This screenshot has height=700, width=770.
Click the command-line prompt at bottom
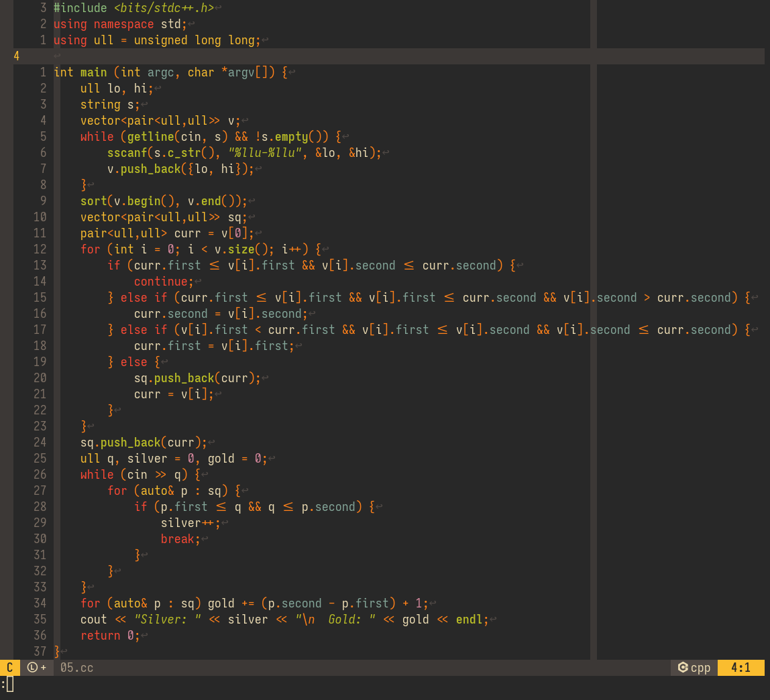click(7, 684)
